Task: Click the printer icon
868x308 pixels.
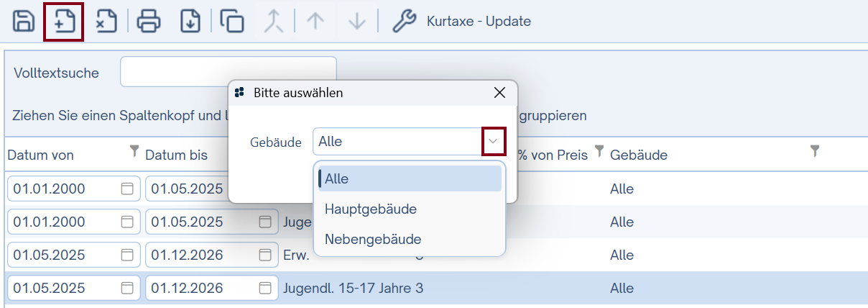Action: [149, 22]
